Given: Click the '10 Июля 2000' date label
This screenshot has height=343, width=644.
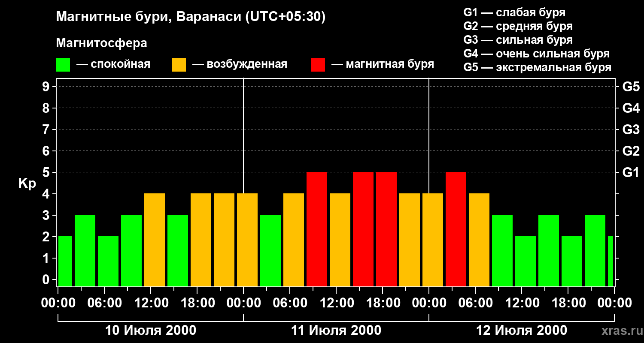Looking at the screenshot, I should (x=151, y=331).
